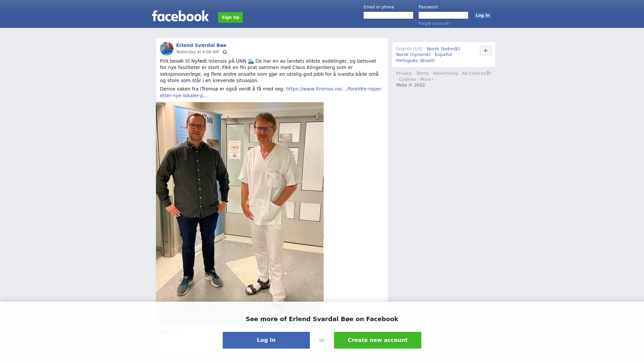644x362 pixels.
Task: Open the Privacy footer link
Action: pos(404,73)
